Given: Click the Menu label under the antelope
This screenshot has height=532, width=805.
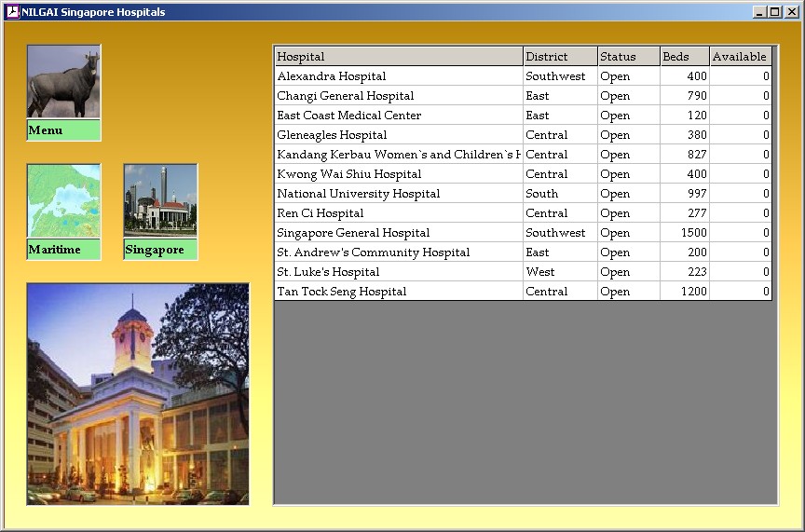Looking at the screenshot, I should [63, 130].
